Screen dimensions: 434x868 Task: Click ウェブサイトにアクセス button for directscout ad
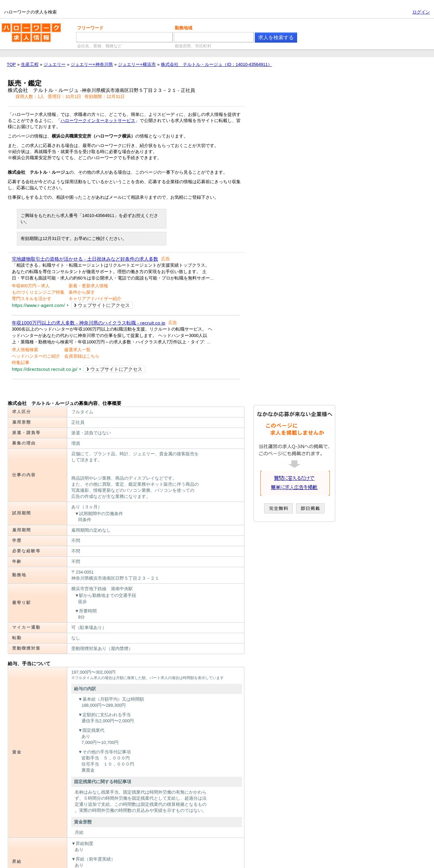[114, 369]
